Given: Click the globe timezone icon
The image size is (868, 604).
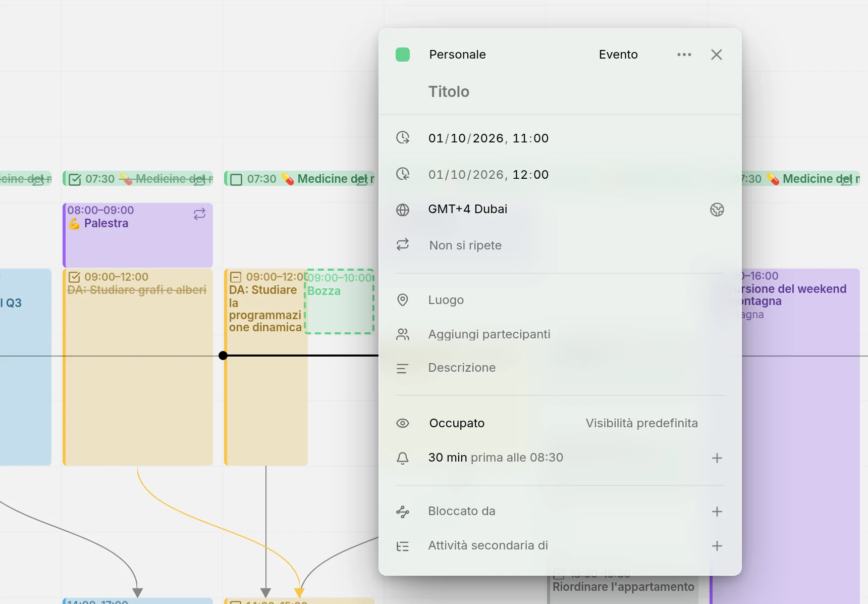Looking at the screenshot, I should click(403, 210).
